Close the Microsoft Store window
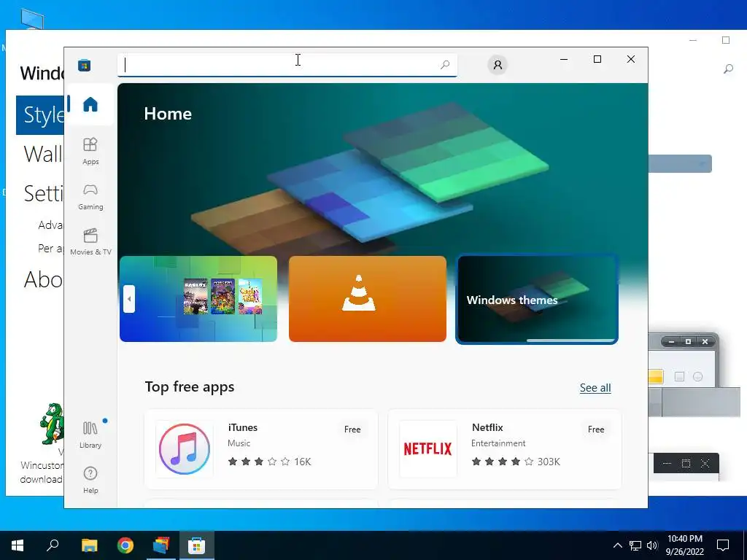The image size is (747, 560). [631, 59]
